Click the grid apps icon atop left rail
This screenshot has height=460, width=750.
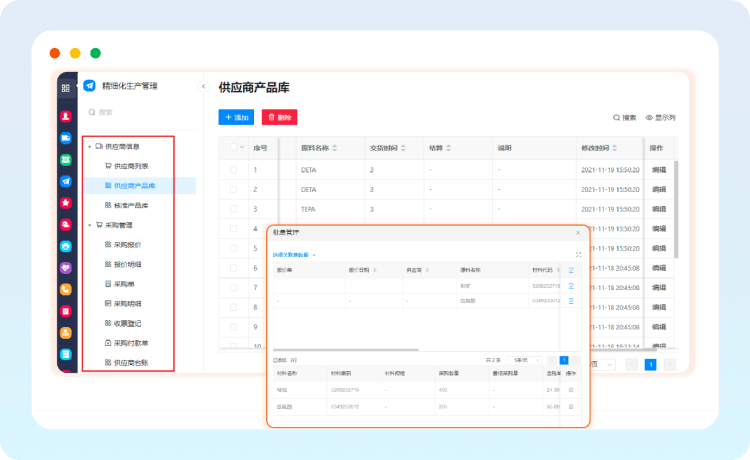66,88
